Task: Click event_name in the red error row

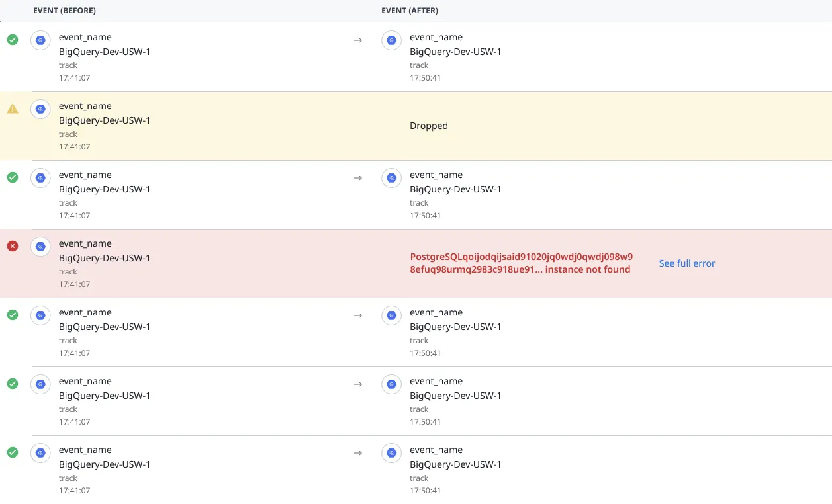Action: pyautogui.click(x=85, y=243)
